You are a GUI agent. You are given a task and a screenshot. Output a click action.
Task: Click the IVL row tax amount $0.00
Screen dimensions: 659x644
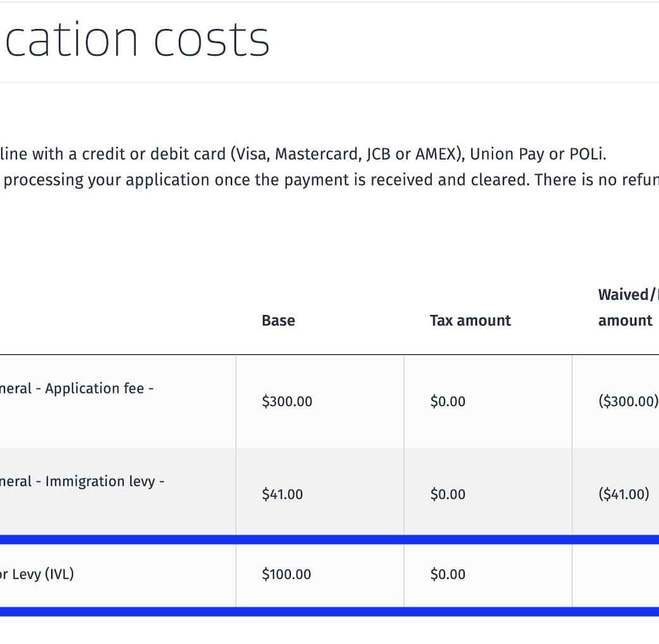[x=448, y=574]
